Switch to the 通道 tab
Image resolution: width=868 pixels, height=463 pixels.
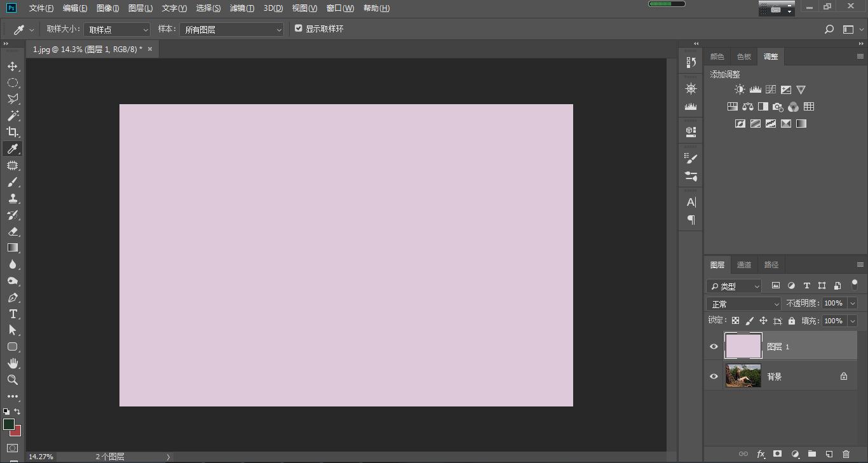coord(744,265)
